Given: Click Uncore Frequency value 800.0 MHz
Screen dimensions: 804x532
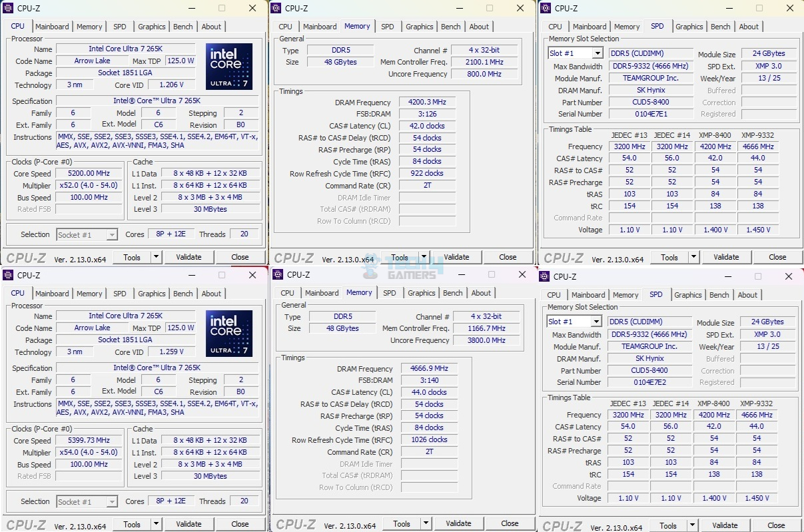Looking at the screenshot, I should pyautogui.click(x=484, y=74).
